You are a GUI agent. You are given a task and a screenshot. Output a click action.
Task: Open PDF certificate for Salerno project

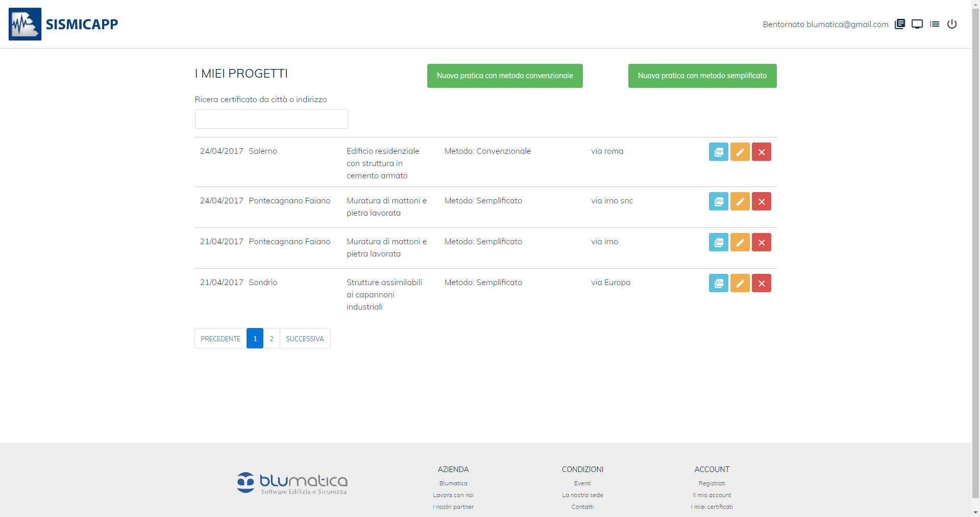pos(718,152)
